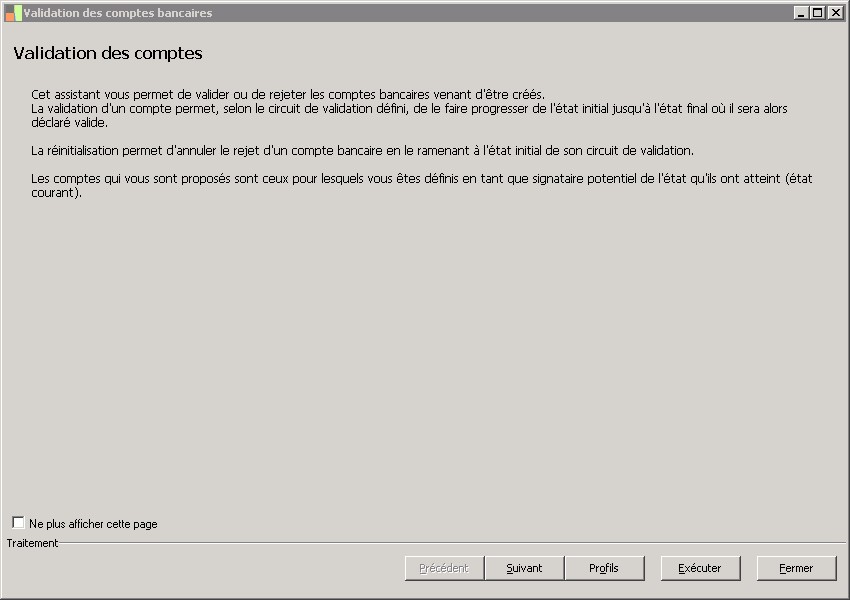This screenshot has width=850, height=600.
Task: Close the window using the title bar X
Action: 834,13
